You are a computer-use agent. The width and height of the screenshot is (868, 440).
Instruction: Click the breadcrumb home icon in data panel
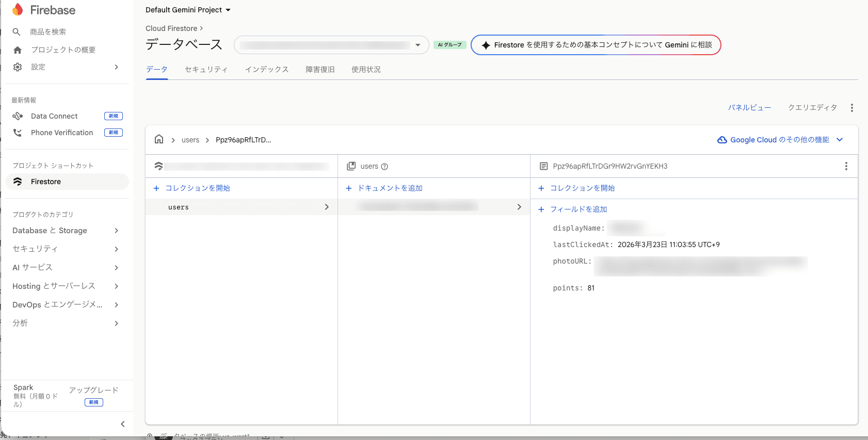coord(159,139)
